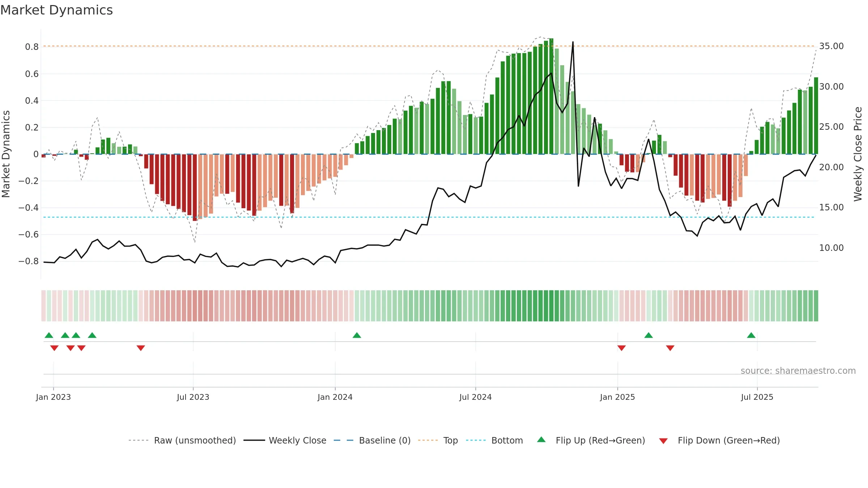Click the Jul 2025 x-axis label
This screenshot has width=868, height=488.
pyautogui.click(x=757, y=397)
